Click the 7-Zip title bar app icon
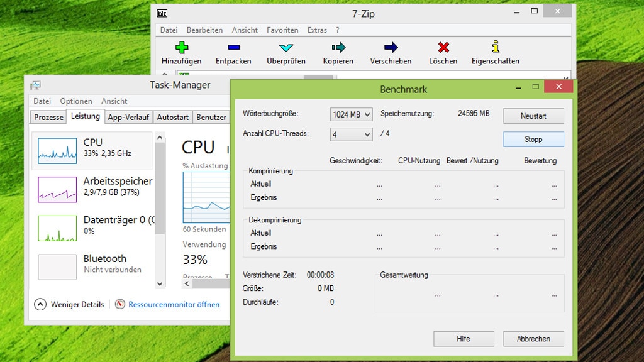 pyautogui.click(x=162, y=14)
